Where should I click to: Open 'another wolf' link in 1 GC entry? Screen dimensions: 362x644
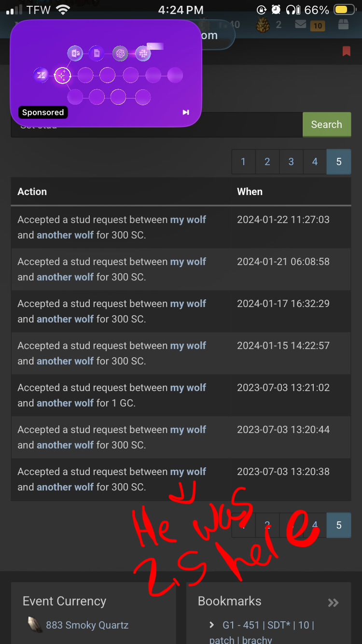[65, 403]
